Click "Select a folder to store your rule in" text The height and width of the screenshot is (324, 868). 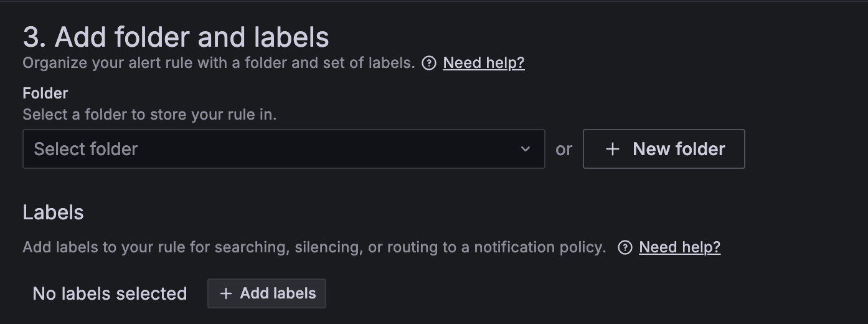[x=149, y=115]
